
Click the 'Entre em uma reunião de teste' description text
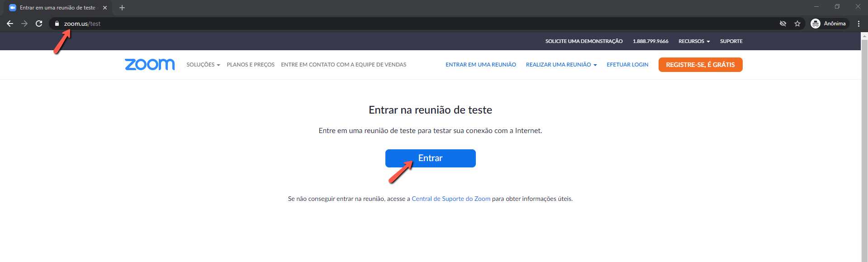[x=430, y=131]
